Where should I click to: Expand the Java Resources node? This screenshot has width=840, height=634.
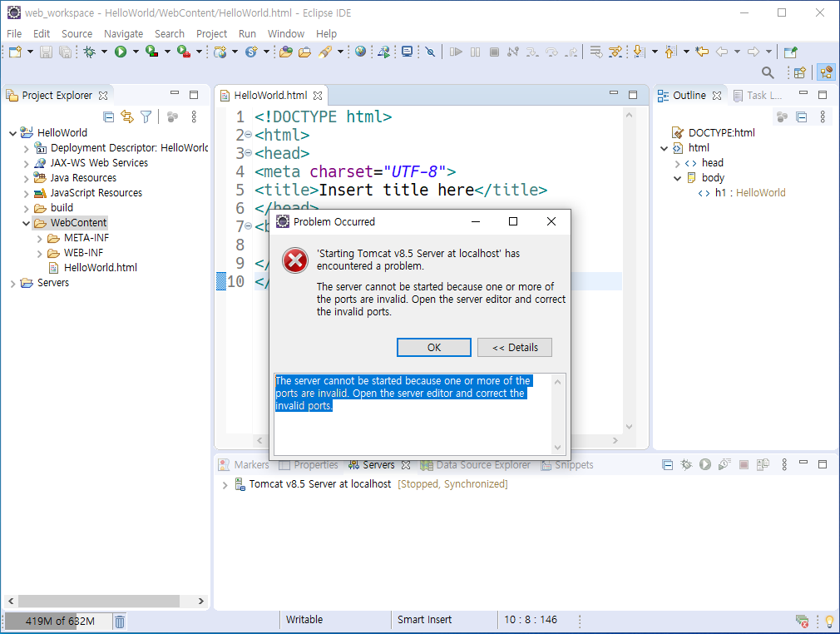point(26,178)
